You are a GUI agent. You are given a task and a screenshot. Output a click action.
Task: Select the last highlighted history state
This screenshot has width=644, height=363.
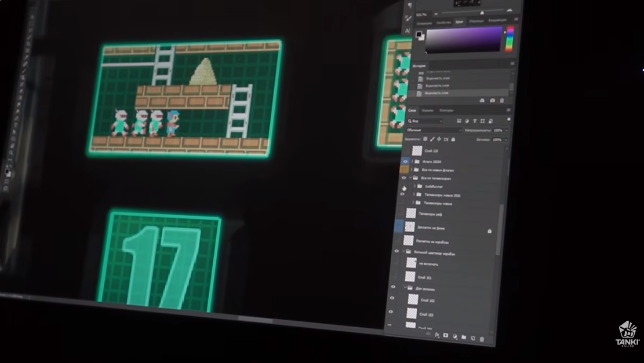459,93
